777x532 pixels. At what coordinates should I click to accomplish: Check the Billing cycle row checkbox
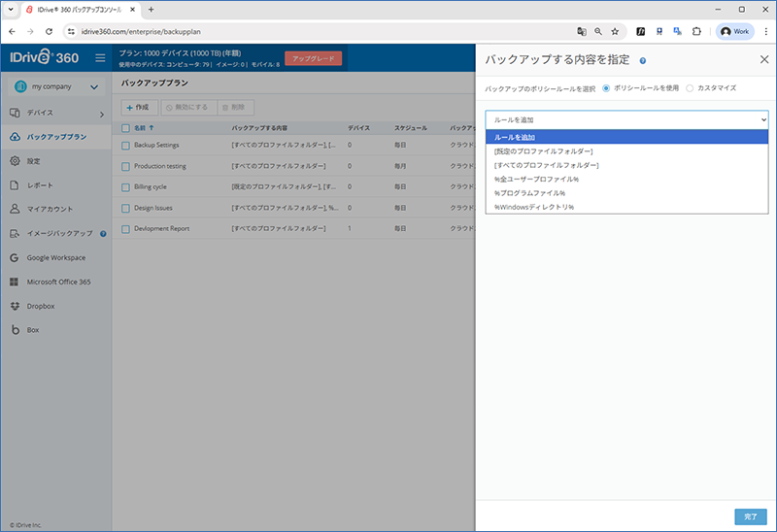(125, 186)
